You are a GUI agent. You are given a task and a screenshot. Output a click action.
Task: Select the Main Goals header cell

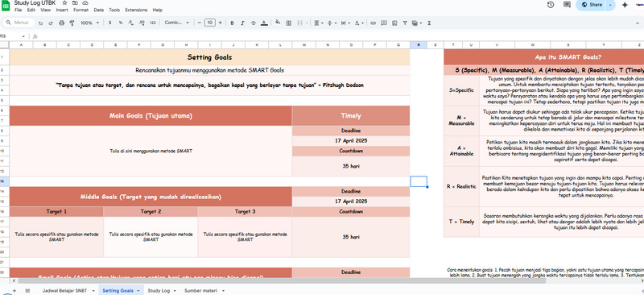(151, 115)
